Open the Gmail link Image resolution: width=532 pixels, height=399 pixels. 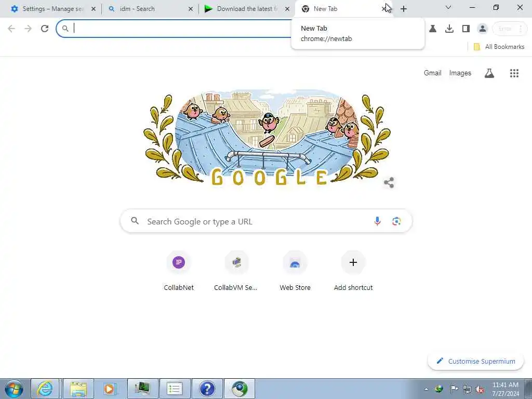pos(432,73)
